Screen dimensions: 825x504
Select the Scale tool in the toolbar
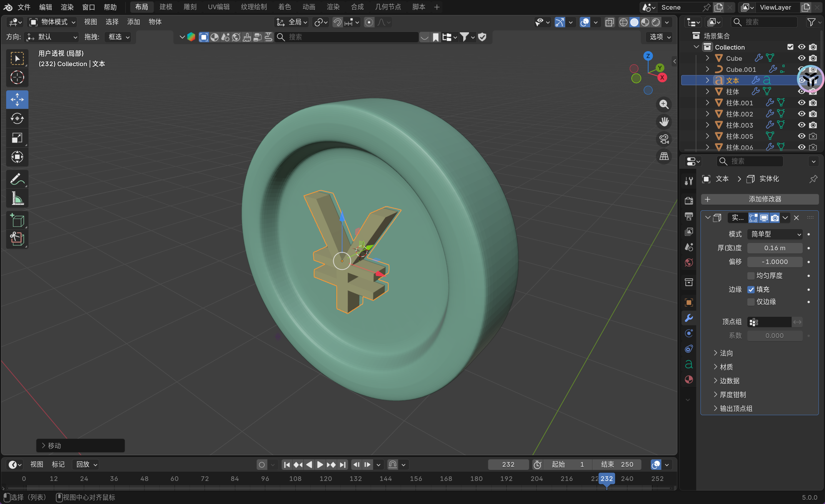click(17, 138)
